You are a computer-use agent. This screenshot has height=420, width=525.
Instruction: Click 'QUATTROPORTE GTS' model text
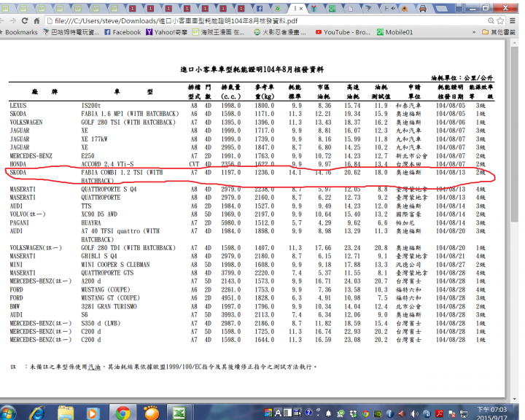[x=107, y=273]
